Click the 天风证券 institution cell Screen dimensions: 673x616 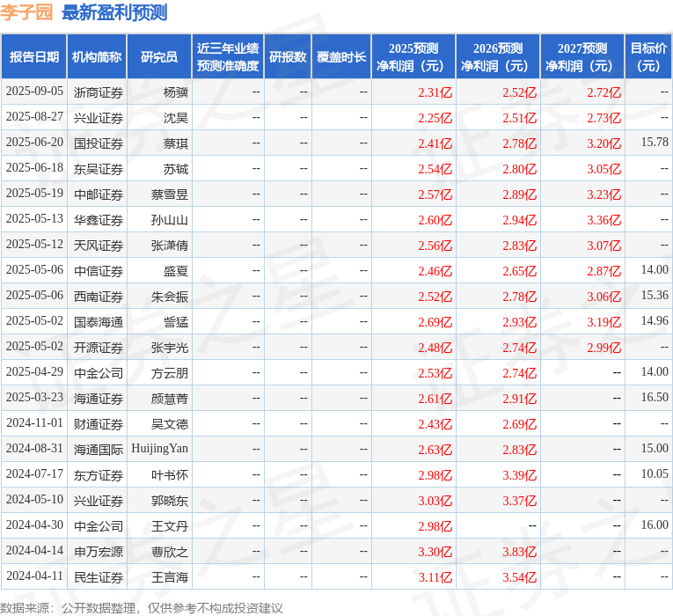(99, 246)
